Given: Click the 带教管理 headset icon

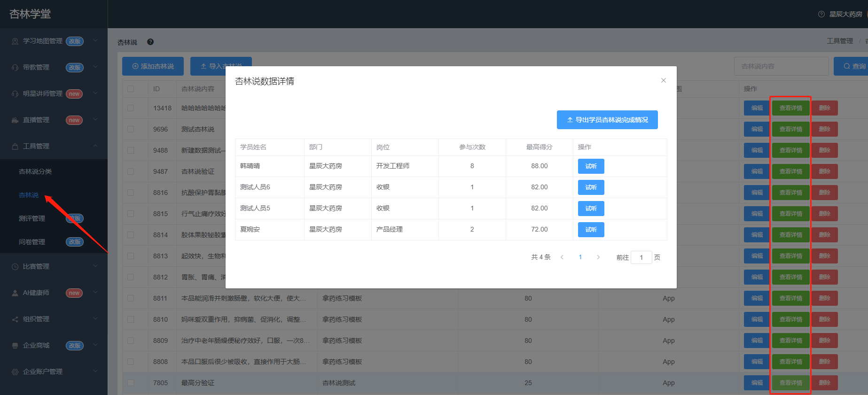Looking at the screenshot, I should 15,68.
